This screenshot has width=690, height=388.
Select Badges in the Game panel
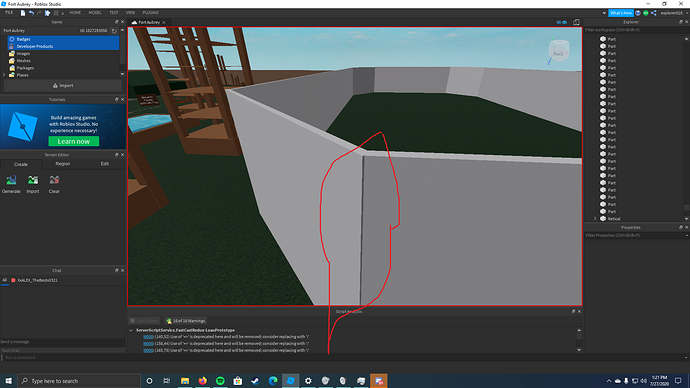pos(63,39)
